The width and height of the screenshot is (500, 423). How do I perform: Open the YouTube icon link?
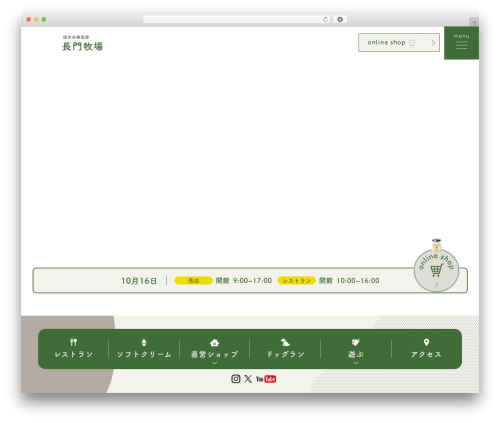266,379
